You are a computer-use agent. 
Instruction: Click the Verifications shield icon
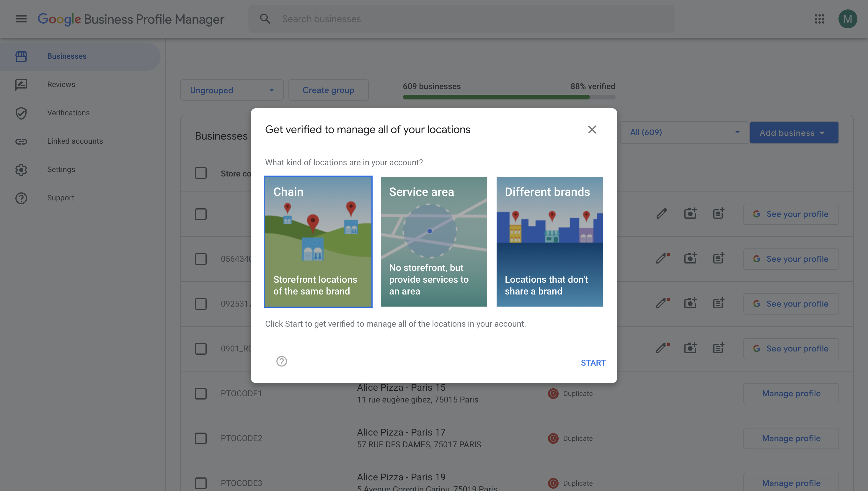pos(21,113)
